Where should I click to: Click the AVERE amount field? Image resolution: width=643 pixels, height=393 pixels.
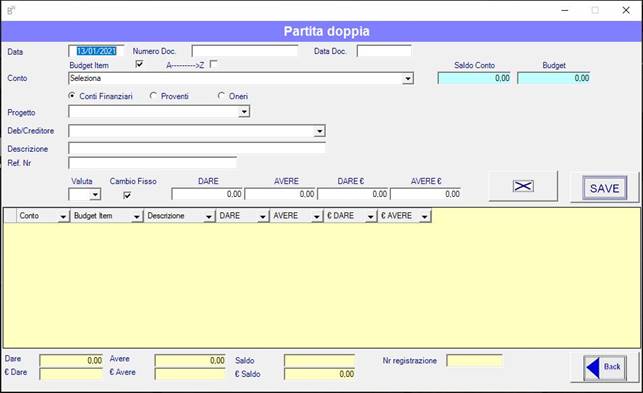280,194
